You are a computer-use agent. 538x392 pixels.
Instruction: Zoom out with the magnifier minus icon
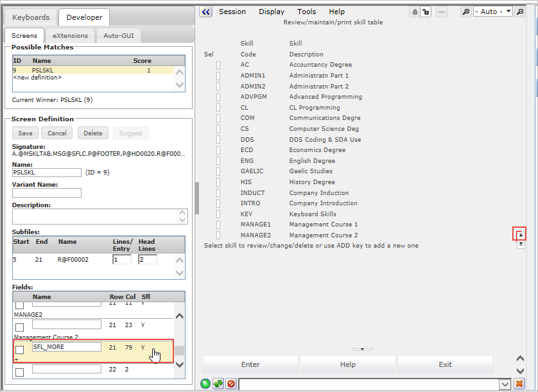point(520,12)
